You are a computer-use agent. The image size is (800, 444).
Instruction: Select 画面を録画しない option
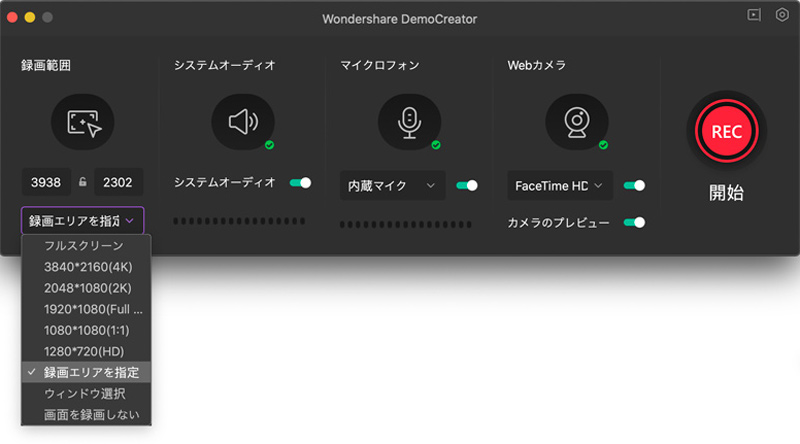(86, 414)
